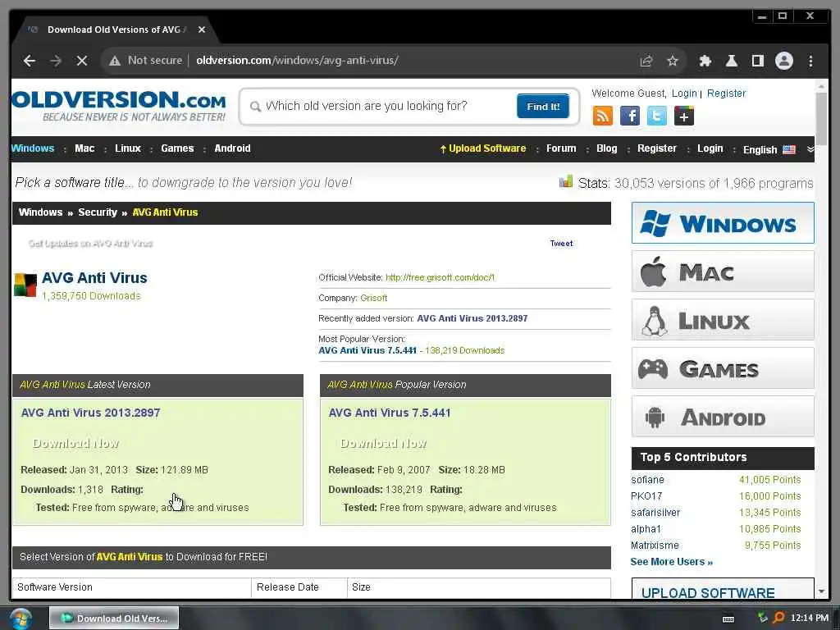Click the 12:14 PM taskbar clock
This screenshot has width=840, height=630.
click(x=809, y=618)
